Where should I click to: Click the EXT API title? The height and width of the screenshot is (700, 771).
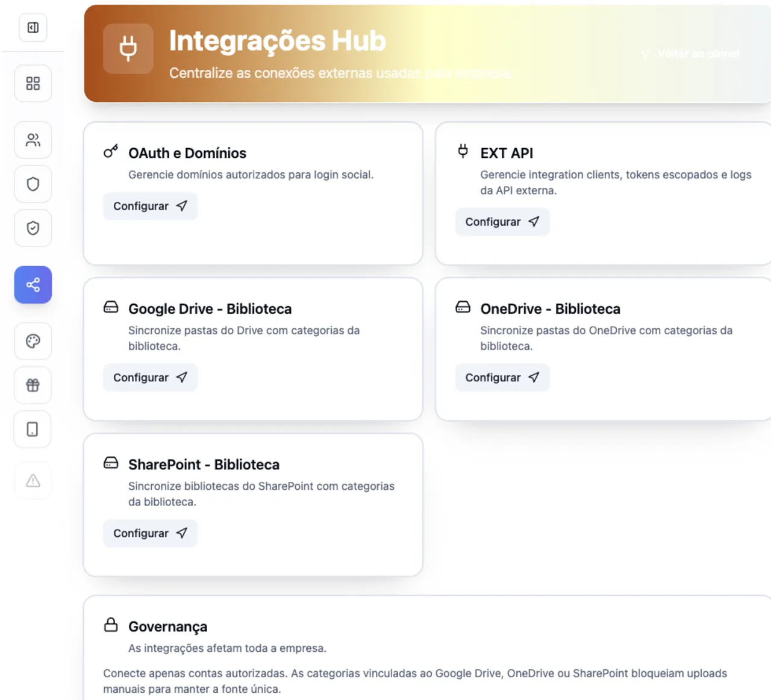pos(507,153)
